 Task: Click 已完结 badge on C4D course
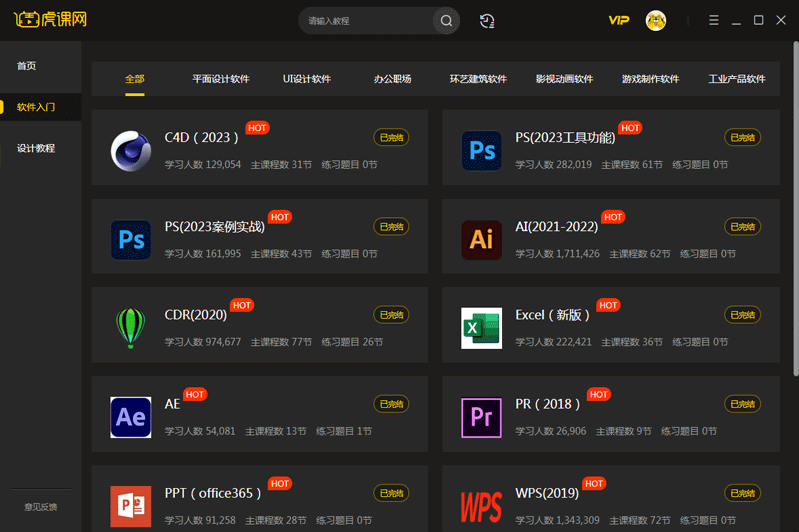(392, 138)
